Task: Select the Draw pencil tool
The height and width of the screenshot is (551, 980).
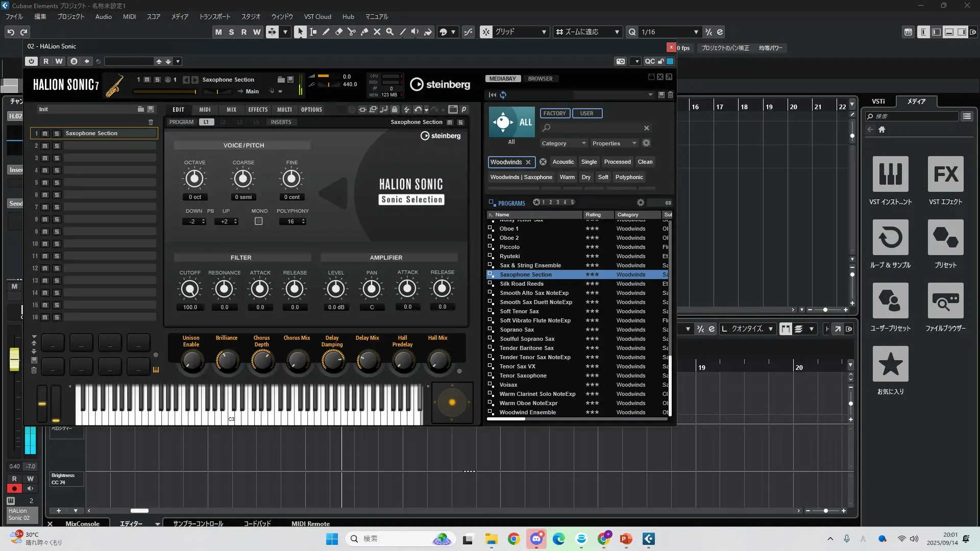Action: tap(326, 32)
